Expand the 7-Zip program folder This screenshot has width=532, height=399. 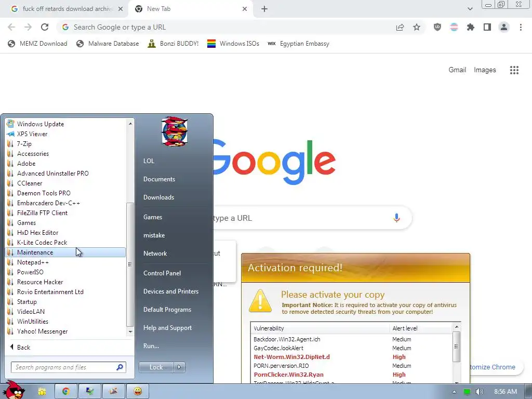coord(65,144)
